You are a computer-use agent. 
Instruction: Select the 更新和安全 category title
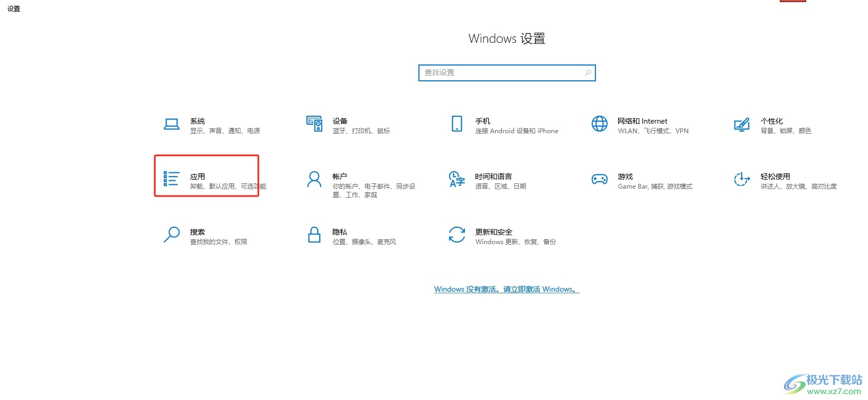point(494,232)
